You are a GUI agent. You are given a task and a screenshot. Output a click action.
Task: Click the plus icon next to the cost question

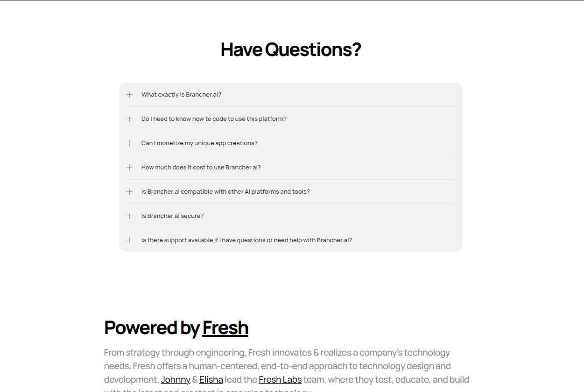coord(130,168)
